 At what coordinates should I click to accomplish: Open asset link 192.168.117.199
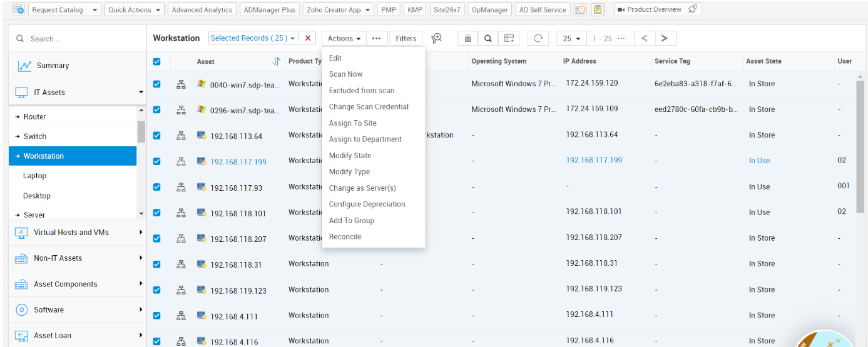238,162
